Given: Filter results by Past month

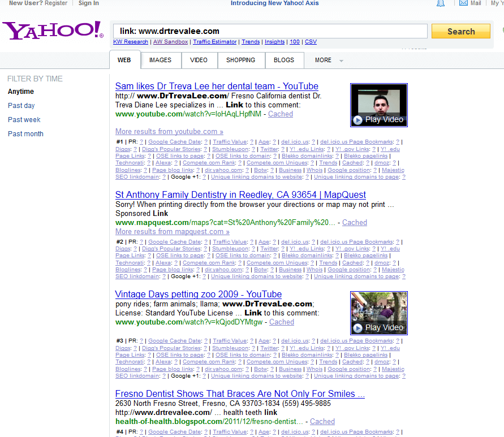Looking at the screenshot, I should pyautogui.click(x=25, y=134).
